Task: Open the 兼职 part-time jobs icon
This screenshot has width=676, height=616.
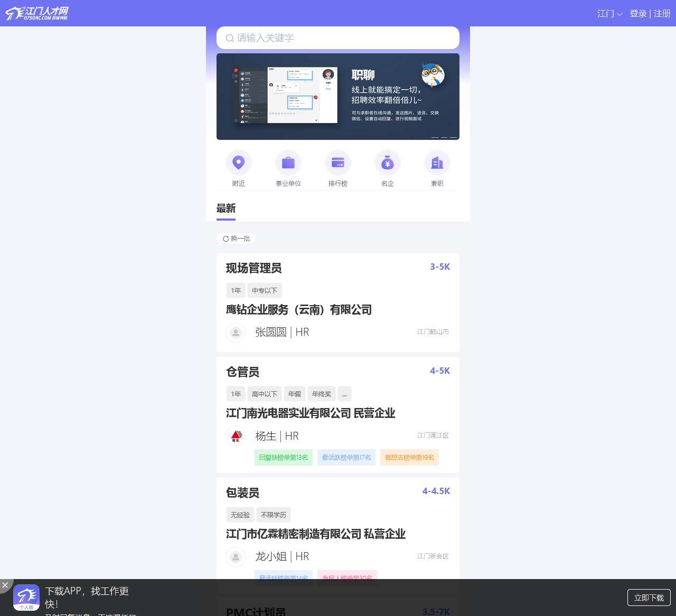Action: pos(437,163)
